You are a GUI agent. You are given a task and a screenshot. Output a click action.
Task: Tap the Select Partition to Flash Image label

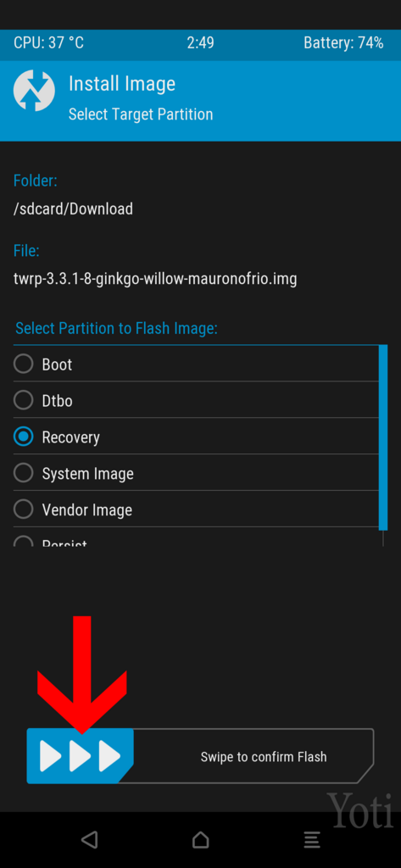pos(116,328)
